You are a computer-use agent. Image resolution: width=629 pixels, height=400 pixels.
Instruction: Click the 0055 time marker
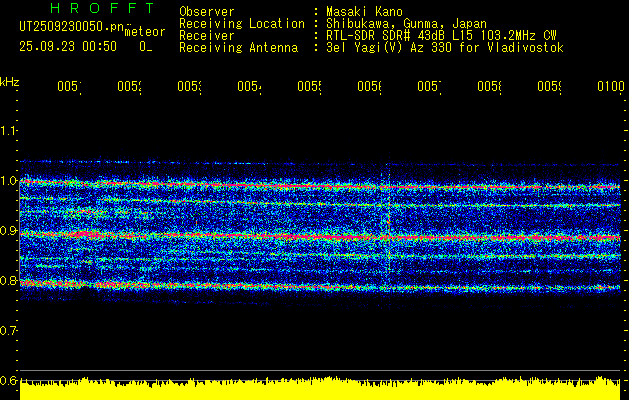pyautogui.click(x=309, y=86)
